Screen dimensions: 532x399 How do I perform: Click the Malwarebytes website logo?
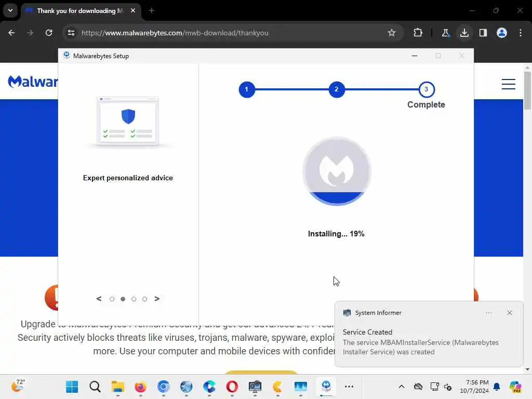click(33, 82)
